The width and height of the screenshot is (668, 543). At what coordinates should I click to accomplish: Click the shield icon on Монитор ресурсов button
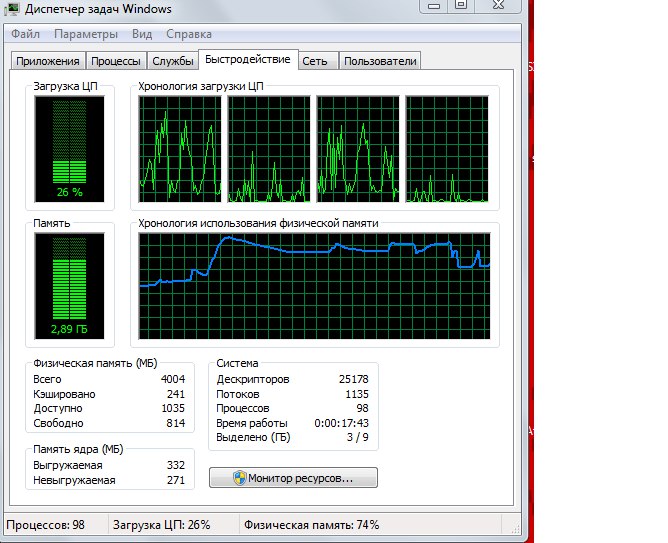click(x=240, y=478)
